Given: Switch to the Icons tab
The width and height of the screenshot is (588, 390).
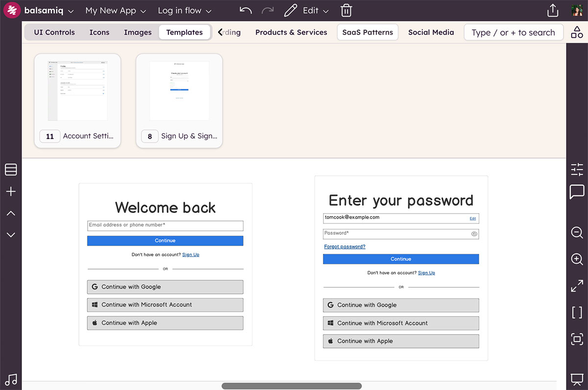Looking at the screenshot, I should click(99, 32).
